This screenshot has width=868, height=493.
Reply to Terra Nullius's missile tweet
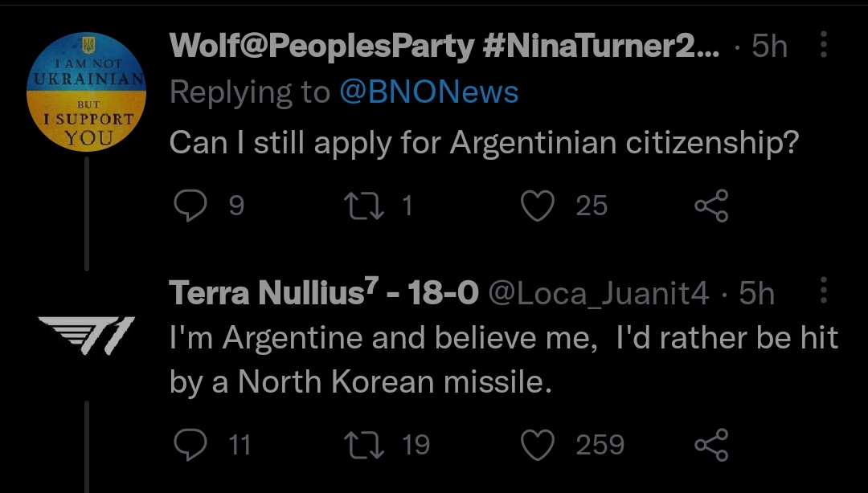[x=190, y=444]
